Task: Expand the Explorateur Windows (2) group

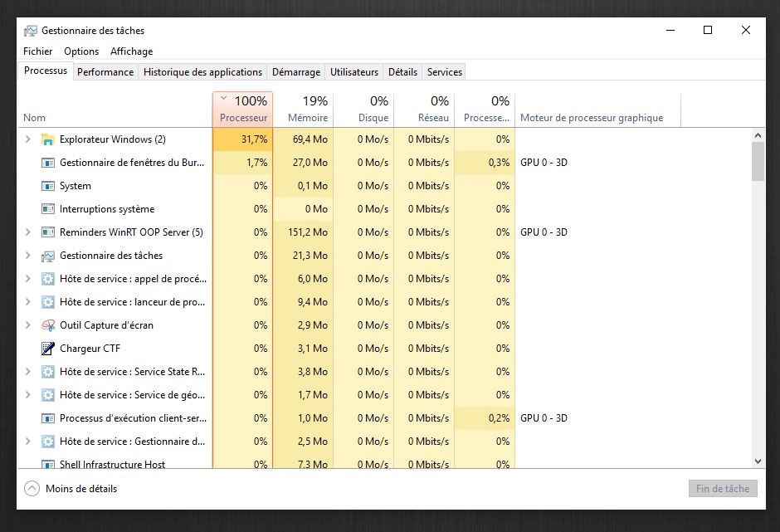Action: coord(28,139)
